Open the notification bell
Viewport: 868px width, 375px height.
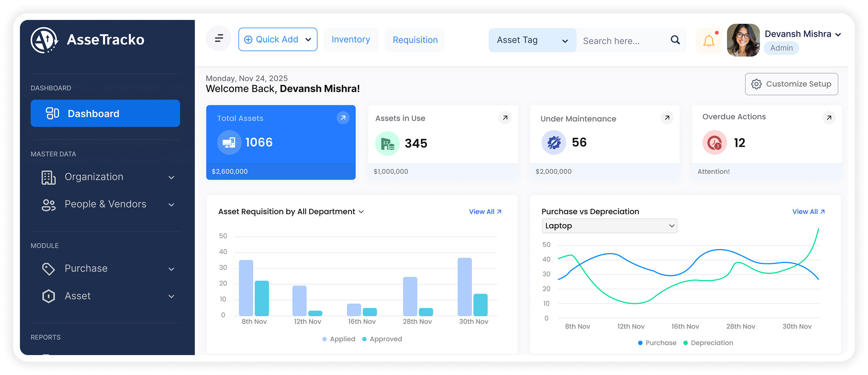(709, 41)
